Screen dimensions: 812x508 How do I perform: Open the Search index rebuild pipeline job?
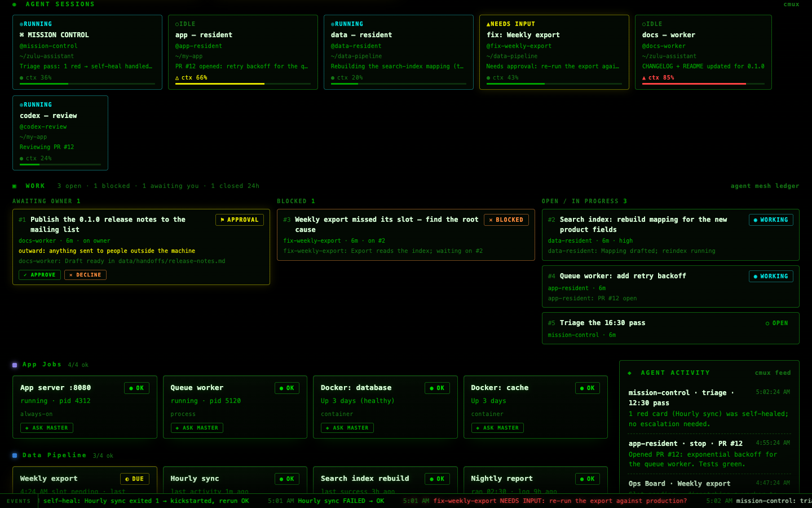click(x=385, y=480)
